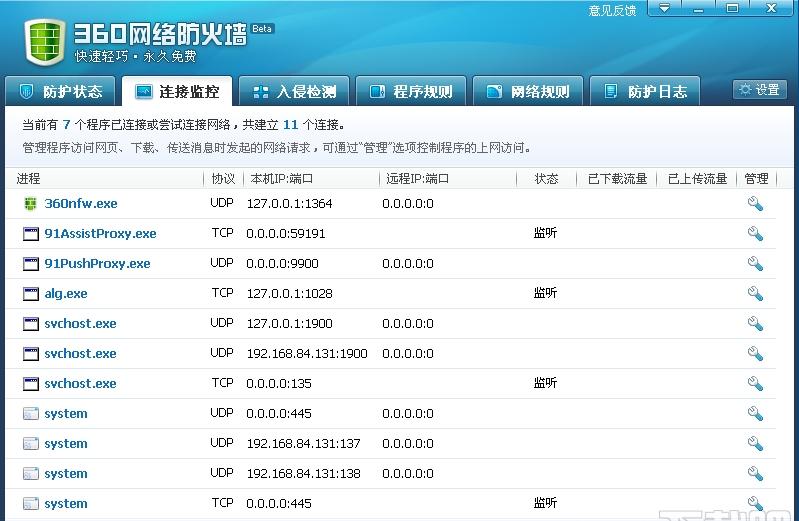Click local address 192.168.84.131:138
799x521 pixels.
pyautogui.click(x=304, y=474)
